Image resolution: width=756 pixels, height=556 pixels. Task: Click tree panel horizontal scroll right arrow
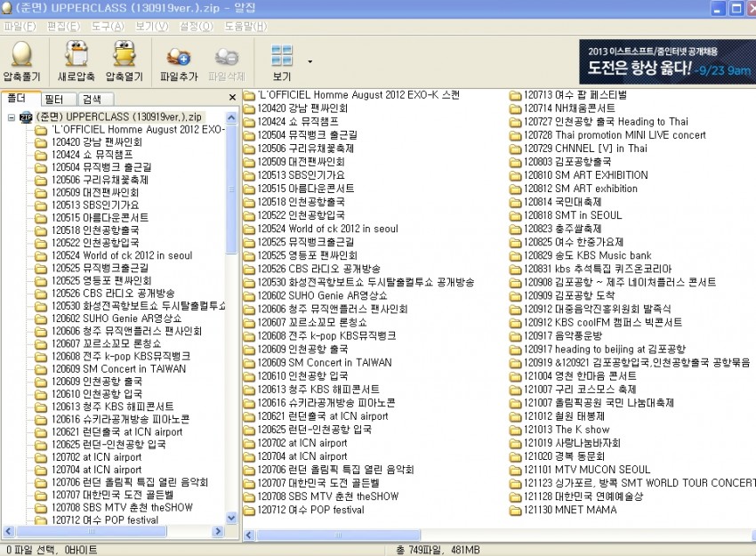click(x=218, y=531)
